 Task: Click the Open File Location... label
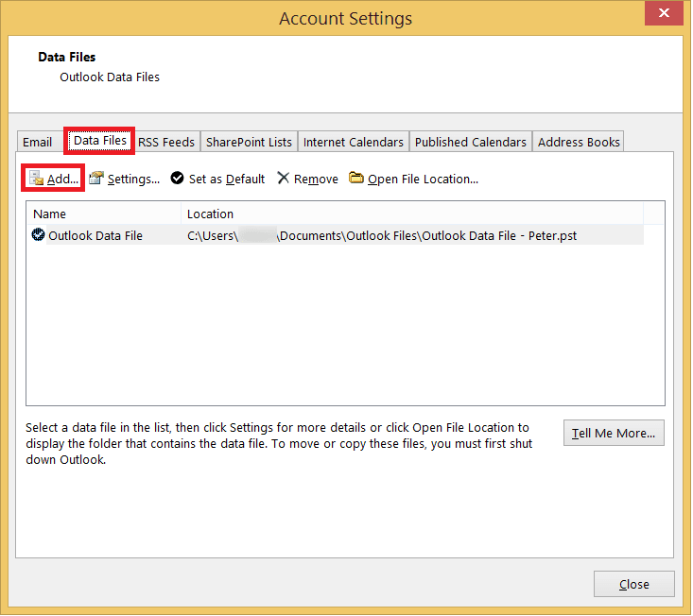coord(423,180)
